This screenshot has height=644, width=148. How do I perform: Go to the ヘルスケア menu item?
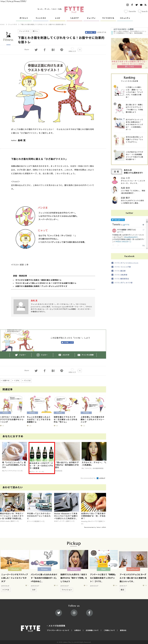[x=74, y=18]
